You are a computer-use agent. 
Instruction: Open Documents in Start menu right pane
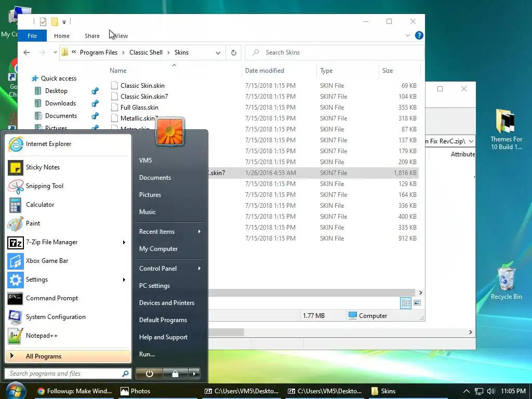click(x=155, y=178)
